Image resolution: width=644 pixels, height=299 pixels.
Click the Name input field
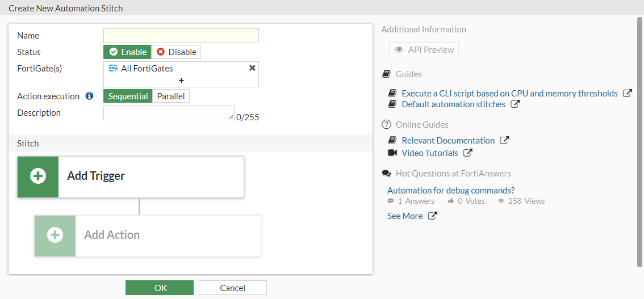[x=181, y=36]
